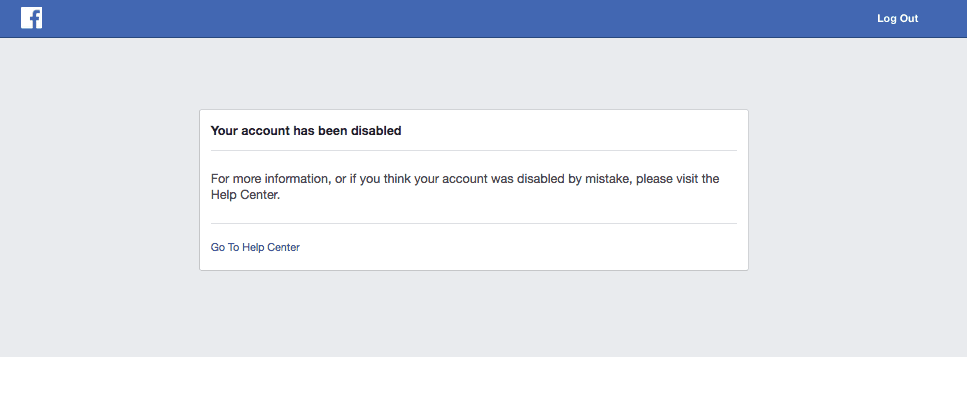Click the blue header between logo and Log Out
The width and height of the screenshot is (967, 416).
click(x=459, y=18)
